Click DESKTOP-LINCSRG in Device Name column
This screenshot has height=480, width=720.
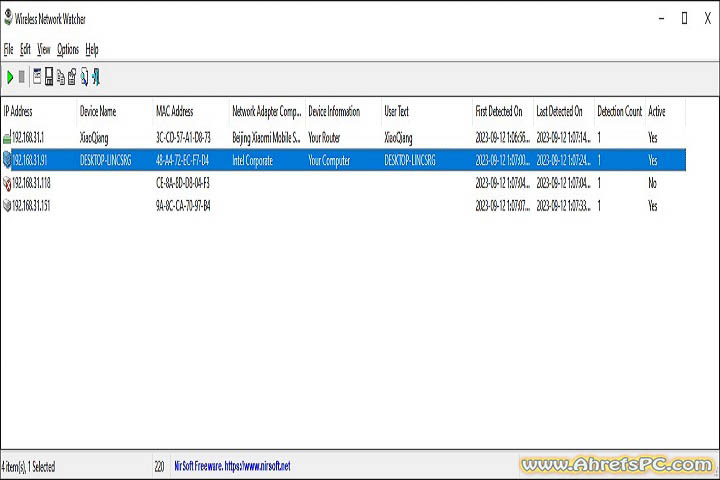(x=106, y=160)
